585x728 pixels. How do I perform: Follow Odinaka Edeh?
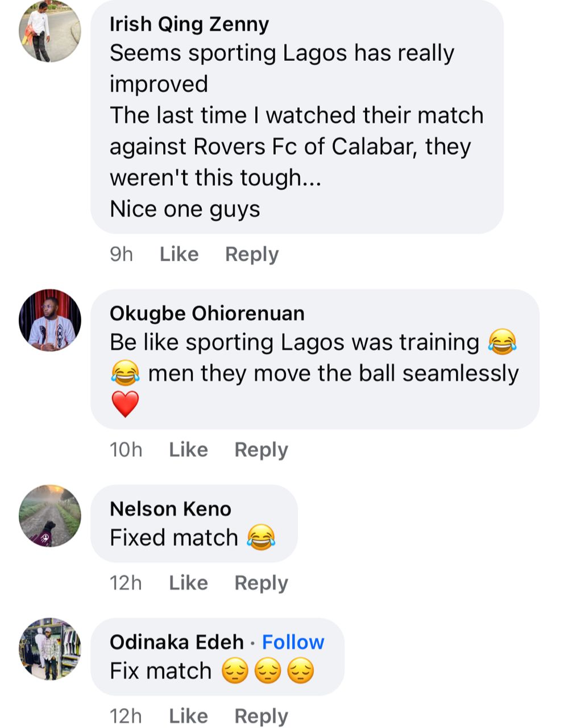click(x=293, y=642)
